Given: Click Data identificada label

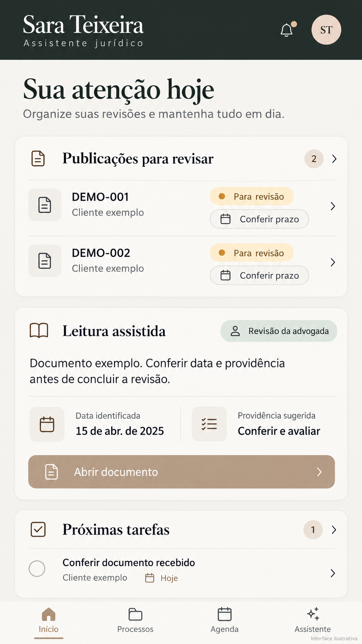Looking at the screenshot, I should click(108, 416).
